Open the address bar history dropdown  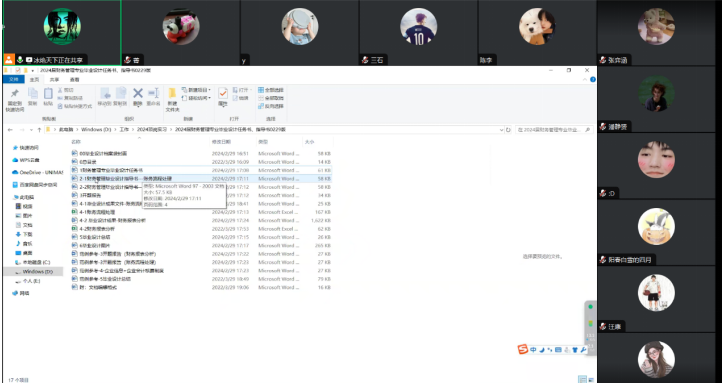click(x=501, y=130)
